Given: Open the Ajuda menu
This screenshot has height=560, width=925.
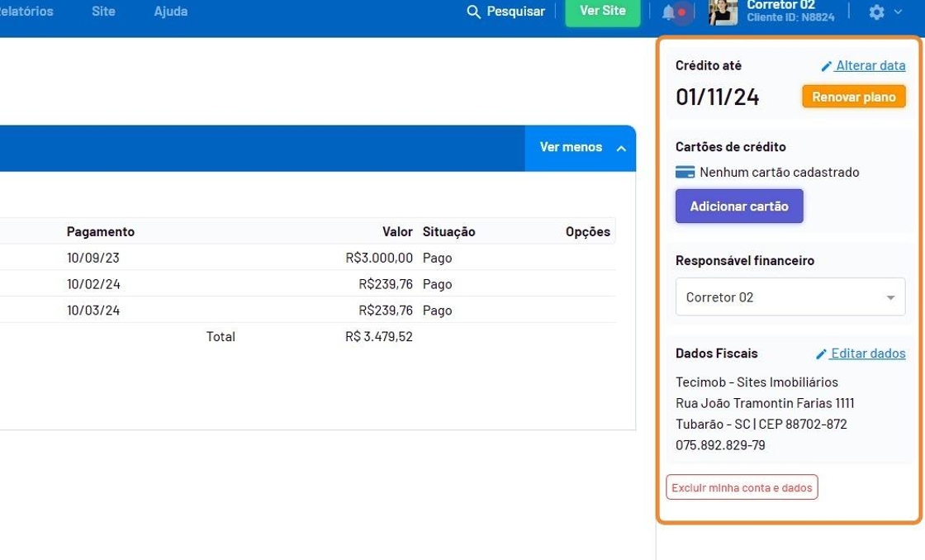Looking at the screenshot, I should pos(170,12).
